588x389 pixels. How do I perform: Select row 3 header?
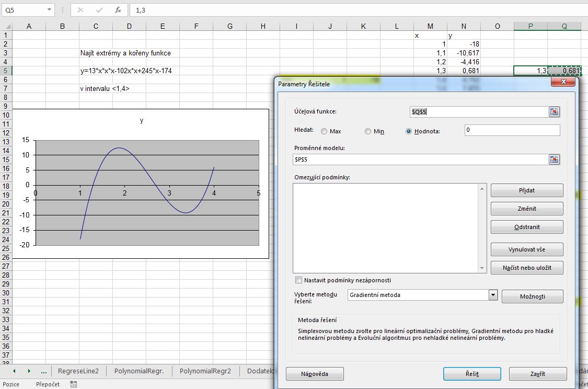coord(6,53)
